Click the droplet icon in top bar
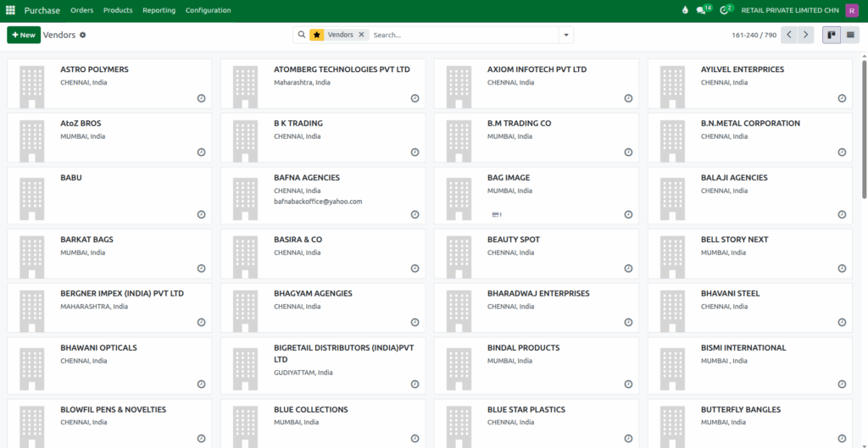This screenshot has width=868, height=448. pyautogui.click(x=685, y=10)
